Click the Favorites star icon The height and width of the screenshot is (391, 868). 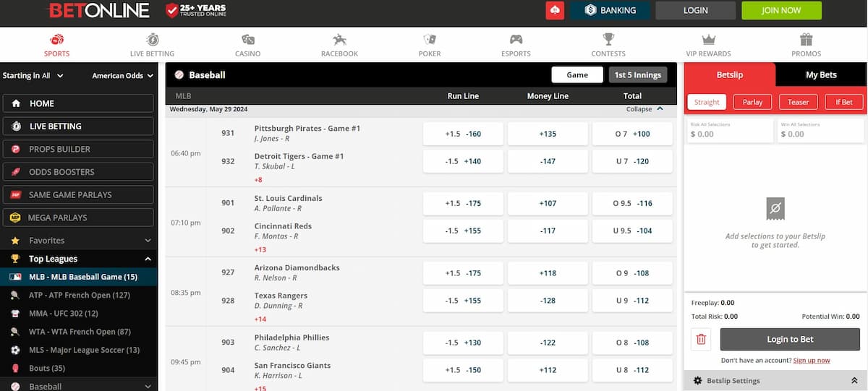[15, 240]
